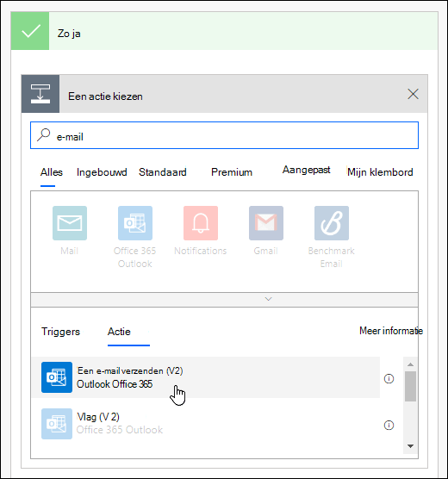Screen dimensions: 448x479
Task: Select the Gmail connector icon
Action: (x=266, y=223)
